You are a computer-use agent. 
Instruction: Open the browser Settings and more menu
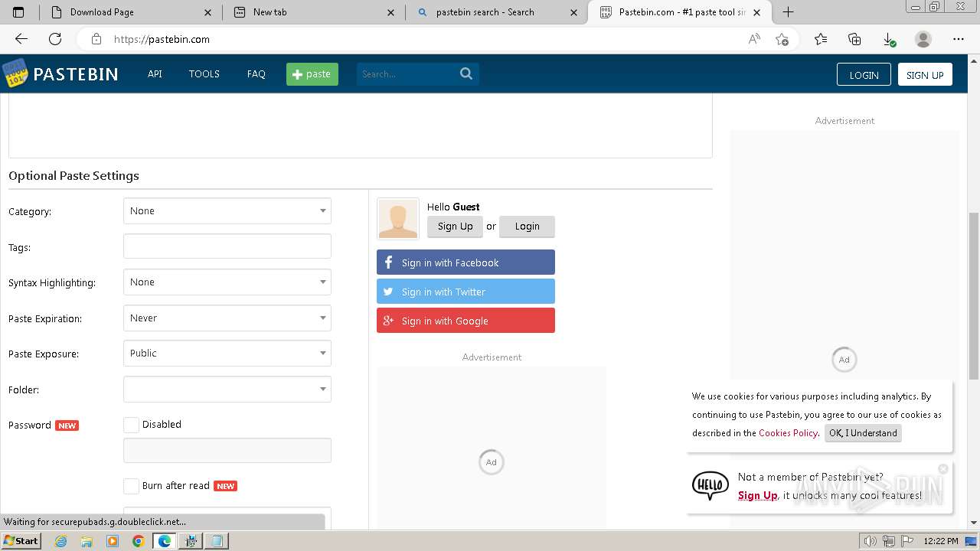(x=959, y=39)
